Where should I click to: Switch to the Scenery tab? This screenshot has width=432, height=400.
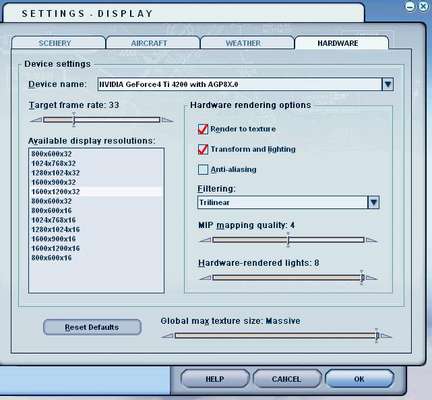pyautogui.click(x=58, y=43)
